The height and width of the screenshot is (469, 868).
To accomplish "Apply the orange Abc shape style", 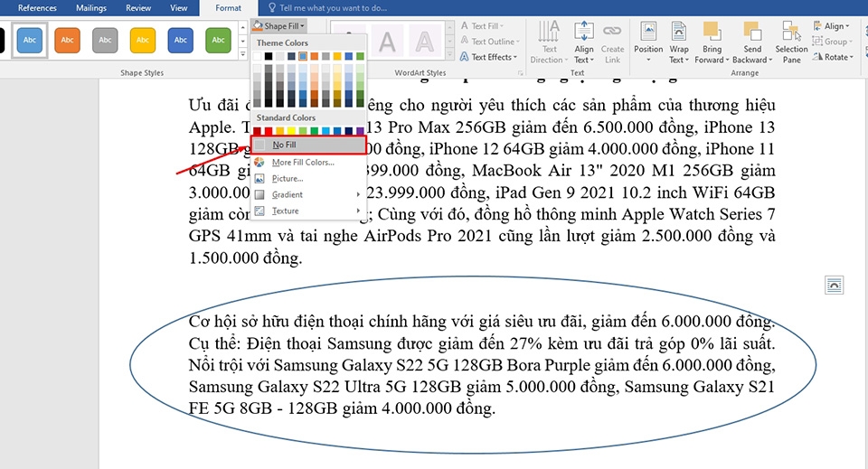I will (68, 40).
